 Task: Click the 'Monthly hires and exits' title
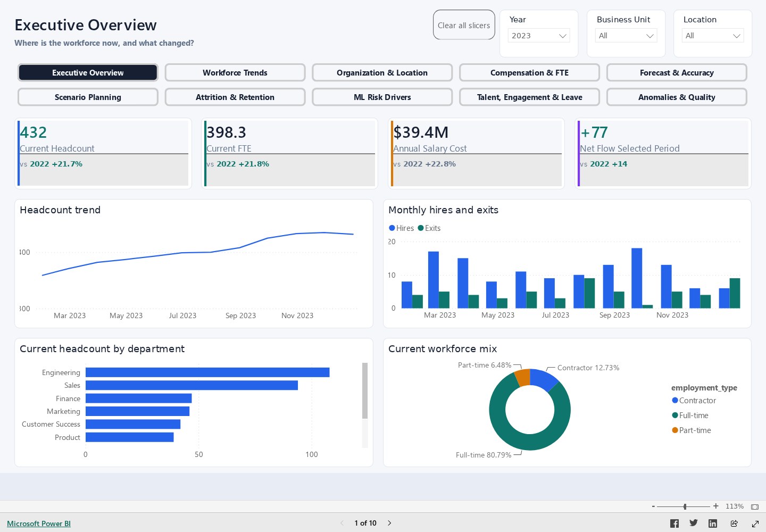[x=443, y=210]
